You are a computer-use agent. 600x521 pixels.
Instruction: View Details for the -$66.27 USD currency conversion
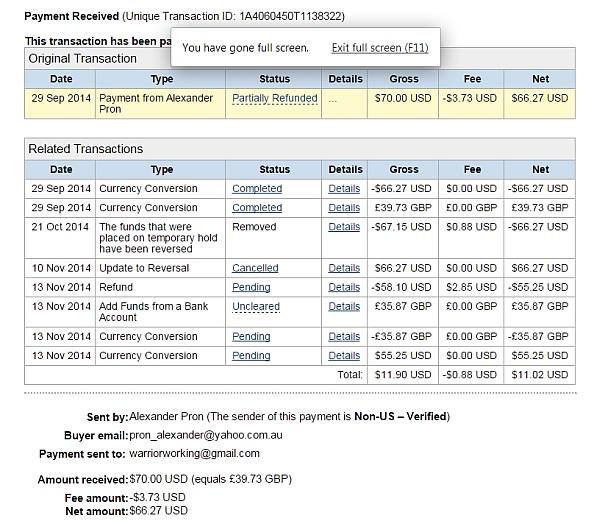click(x=344, y=189)
